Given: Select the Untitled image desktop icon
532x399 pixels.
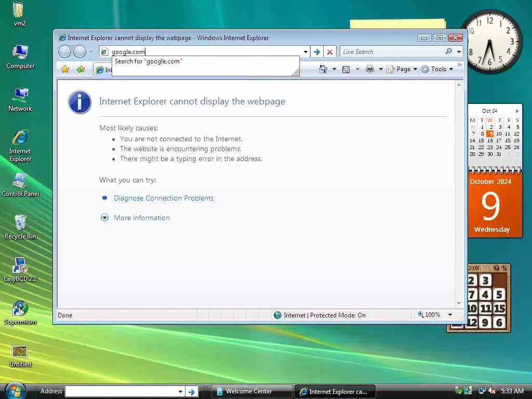Looking at the screenshot, I should click(x=20, y=356).
